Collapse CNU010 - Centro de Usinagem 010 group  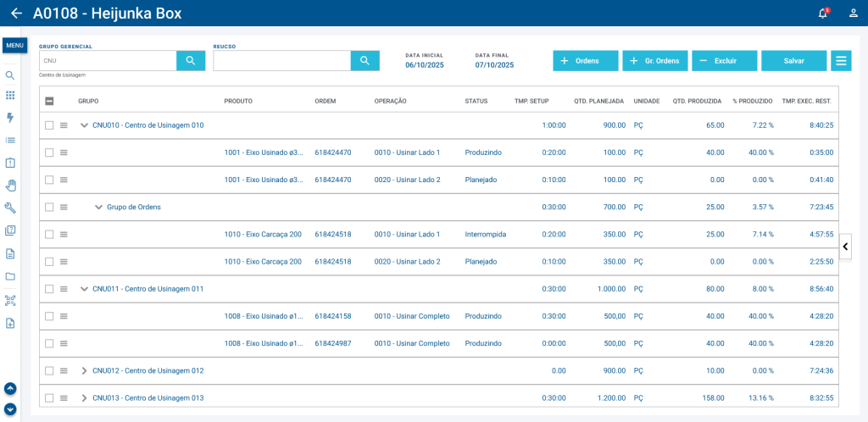pyautogui.click(x=84, y=125)
